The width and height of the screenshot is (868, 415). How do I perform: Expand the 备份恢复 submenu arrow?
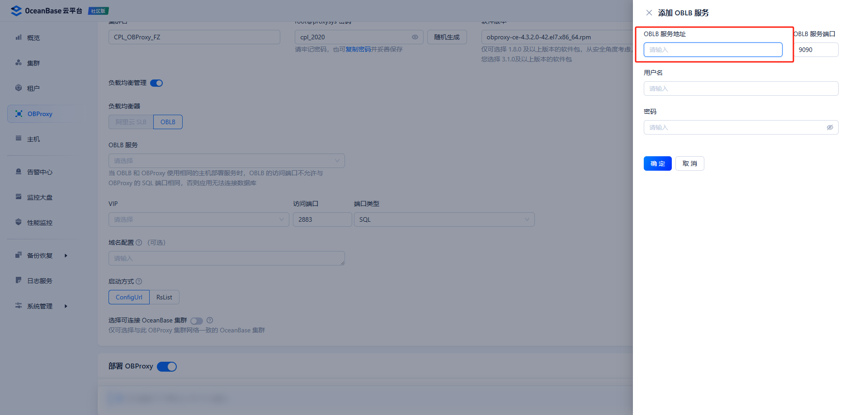(x=66, y=256)
